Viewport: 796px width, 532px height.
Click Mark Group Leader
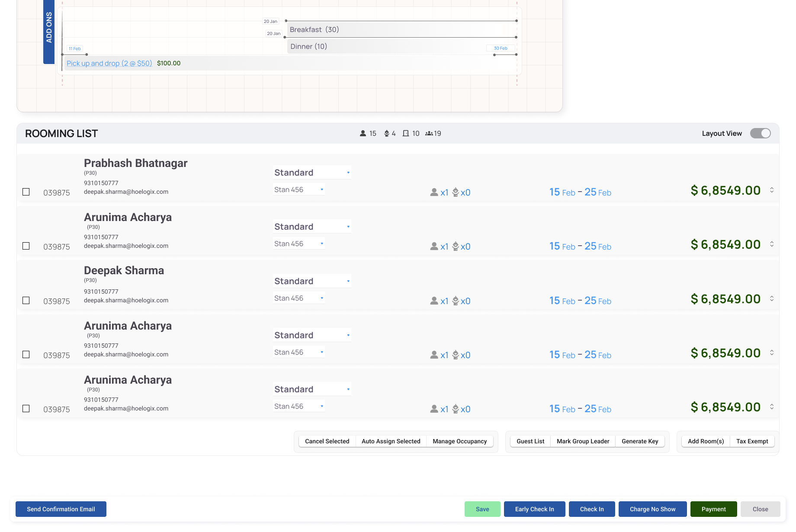click(x=583, y=441)
